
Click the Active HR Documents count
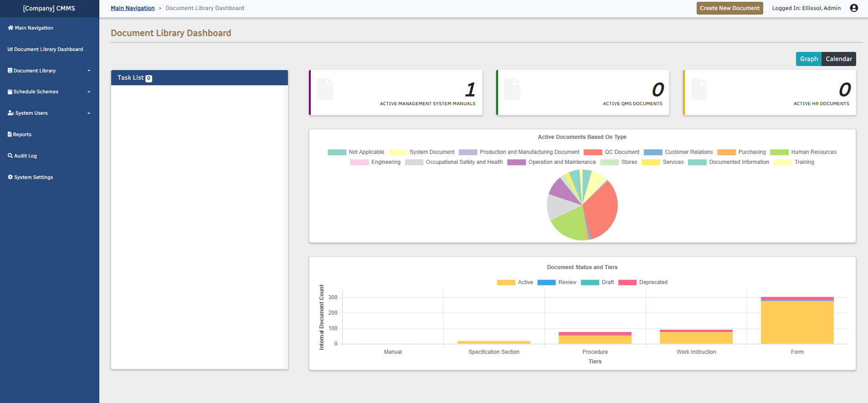click(845, 89)
